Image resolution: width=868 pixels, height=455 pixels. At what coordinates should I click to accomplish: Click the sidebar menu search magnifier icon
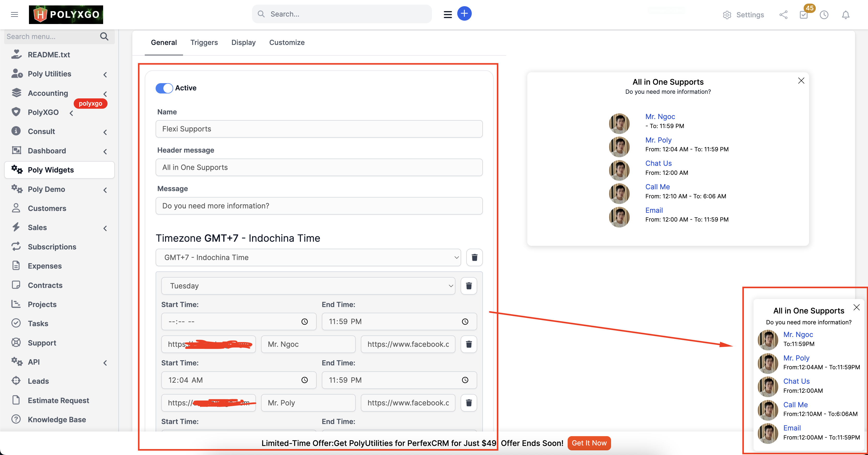(104, 36)
